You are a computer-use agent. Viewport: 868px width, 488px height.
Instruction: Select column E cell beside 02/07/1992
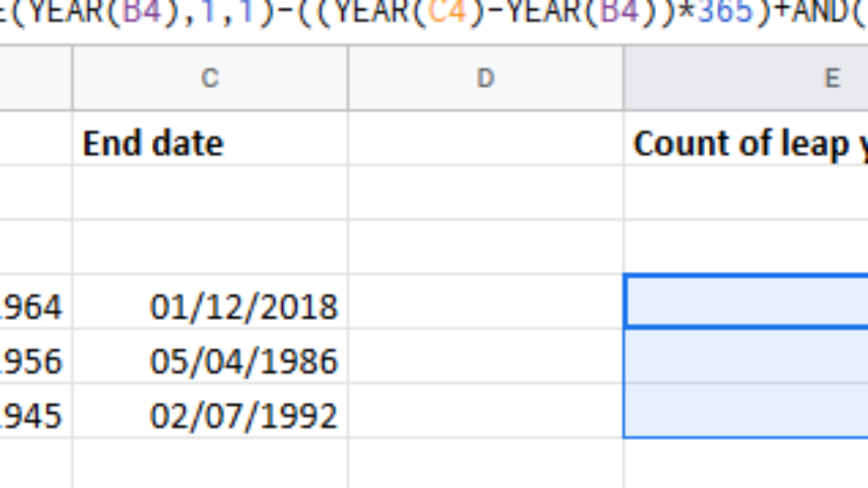[745, 411]
